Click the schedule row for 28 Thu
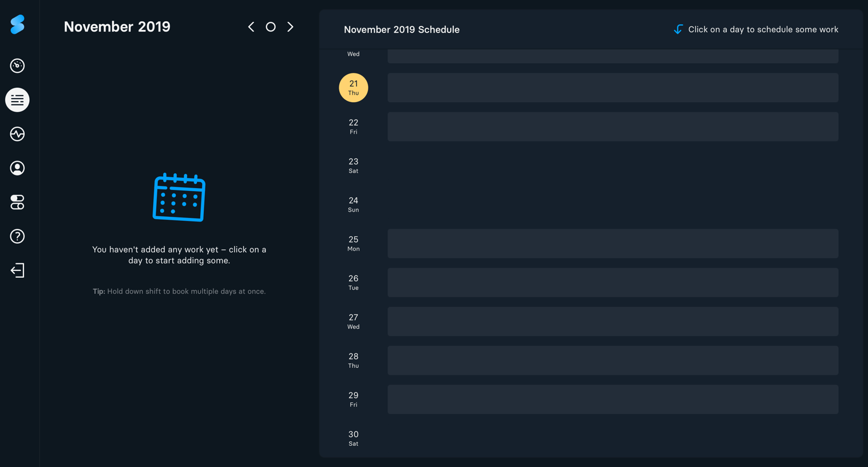 pos(613,361)
